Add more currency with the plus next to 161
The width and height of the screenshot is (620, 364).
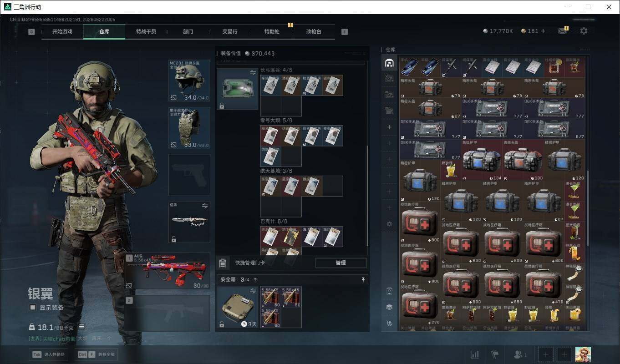(x=543, y=31)
